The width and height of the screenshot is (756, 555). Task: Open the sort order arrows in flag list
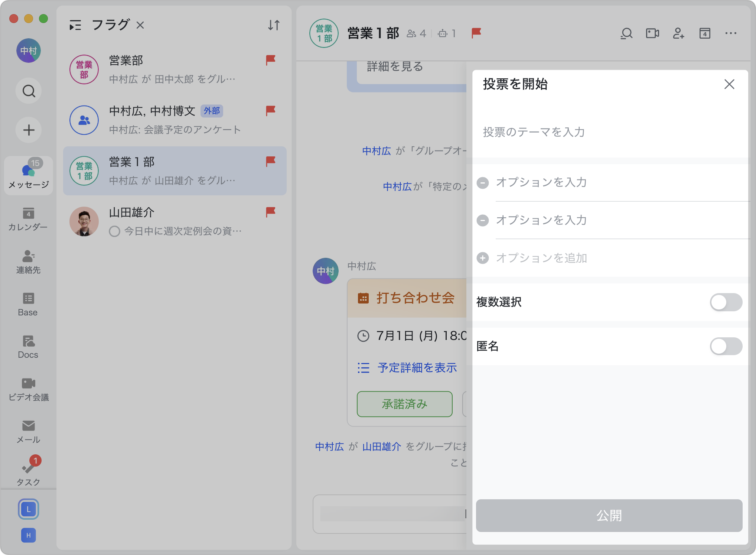(x=274, y=25)
